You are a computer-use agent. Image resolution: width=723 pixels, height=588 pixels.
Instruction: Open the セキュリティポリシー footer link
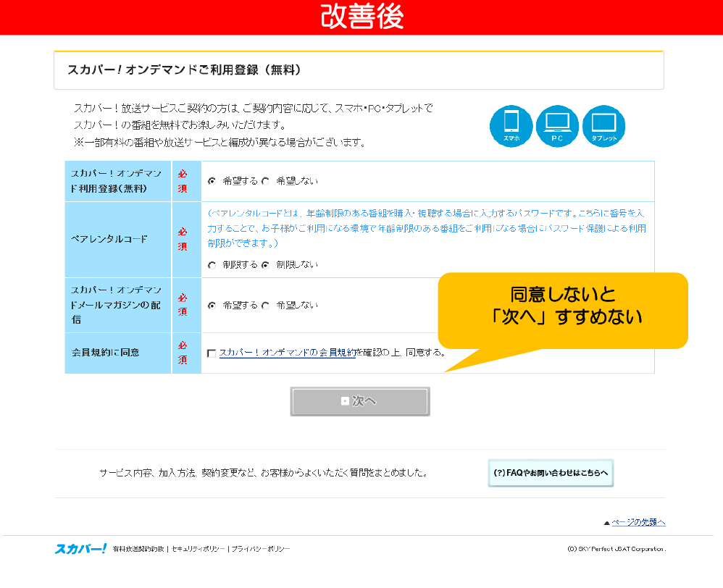[x=198, y=549]
